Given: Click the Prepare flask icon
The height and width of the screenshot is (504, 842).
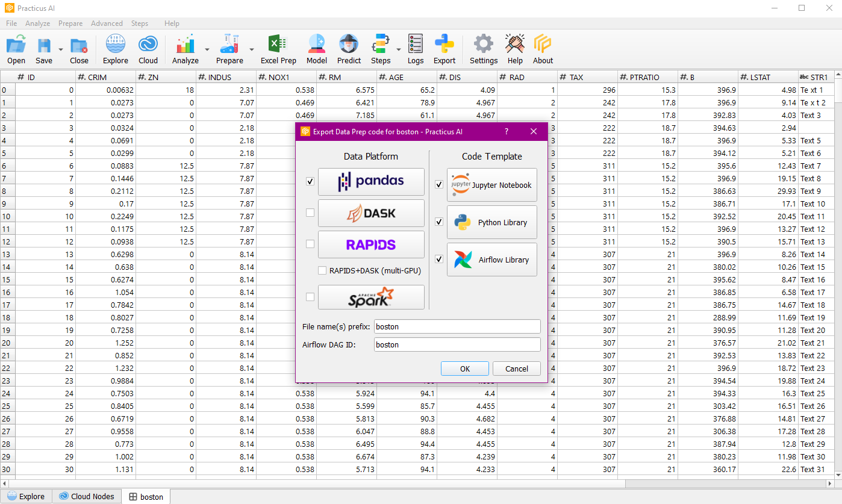Looking at the screenshot, I should point(230,49).
